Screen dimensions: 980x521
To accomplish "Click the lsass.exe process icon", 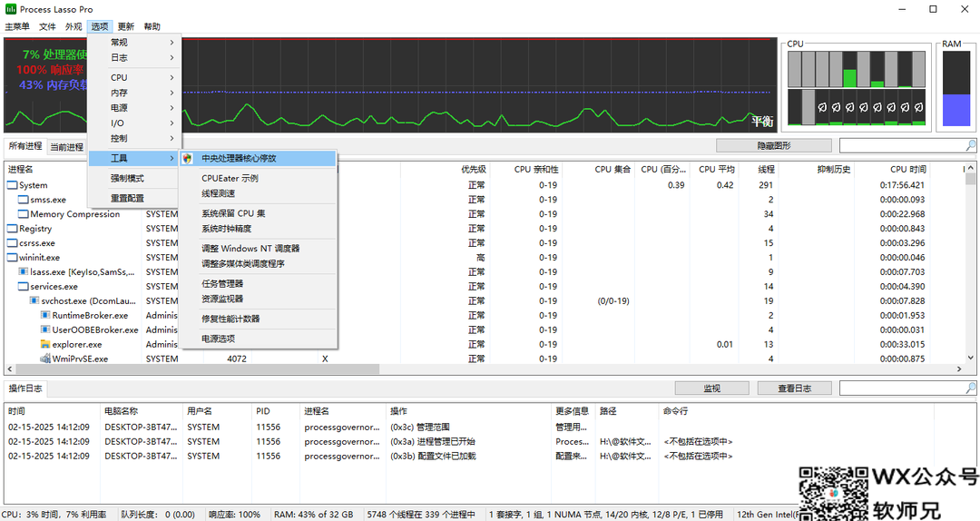I will pos(24,271).
